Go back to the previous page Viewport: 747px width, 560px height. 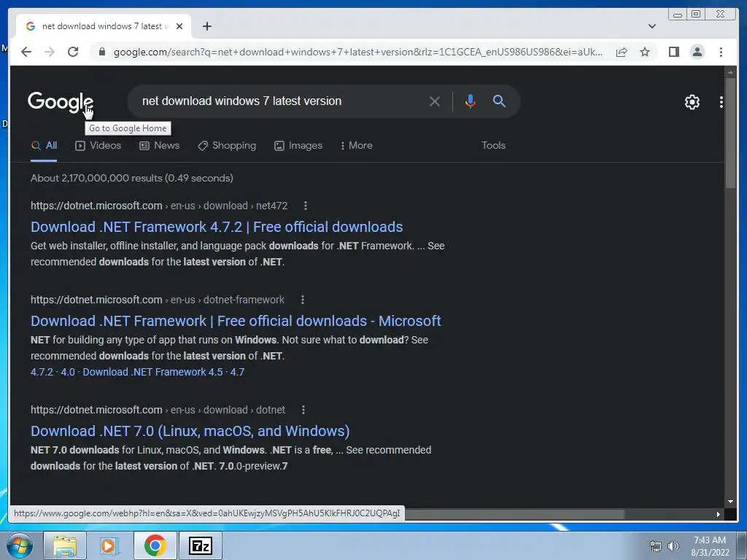pos(26,52)
